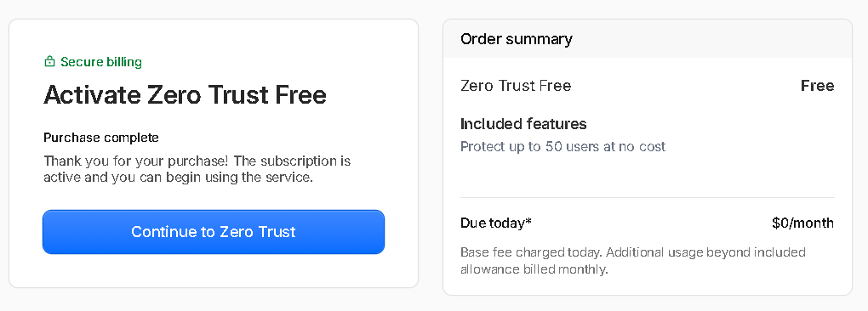Select the Secure billing label
This screenshot has width=868, height=311.
tap(101, 62)
